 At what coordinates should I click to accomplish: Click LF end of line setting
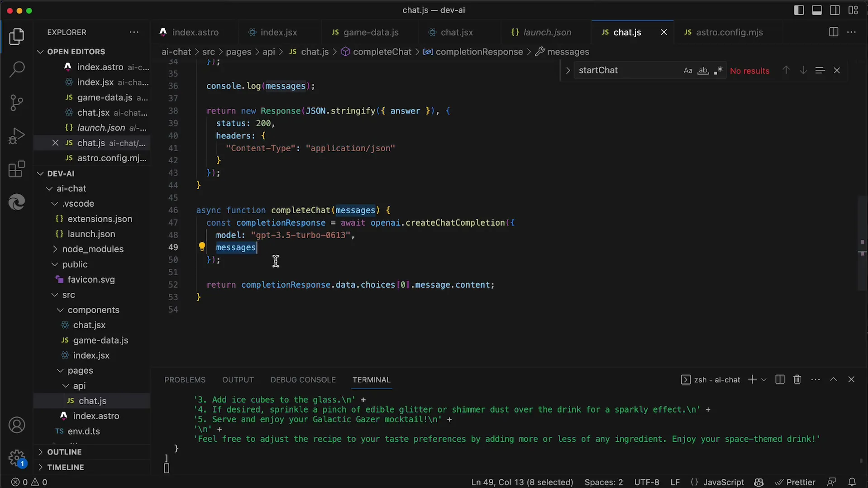click(x=675, y=482)
